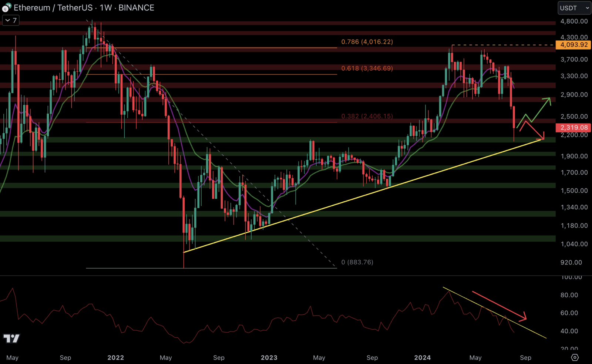Image resolution: width=592 pixels, height=364 pixels.
Task: Click the Ethereum symbol logo icon
Action: (6, 7)
